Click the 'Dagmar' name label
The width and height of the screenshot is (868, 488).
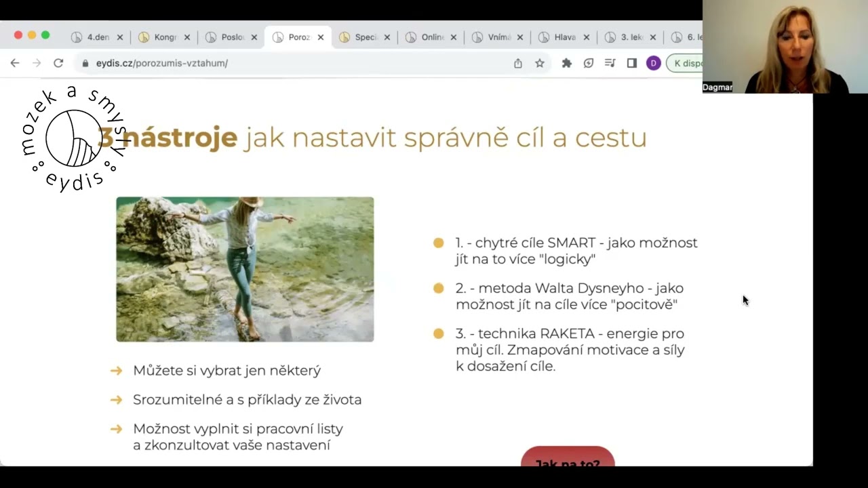tap(717, 87)
